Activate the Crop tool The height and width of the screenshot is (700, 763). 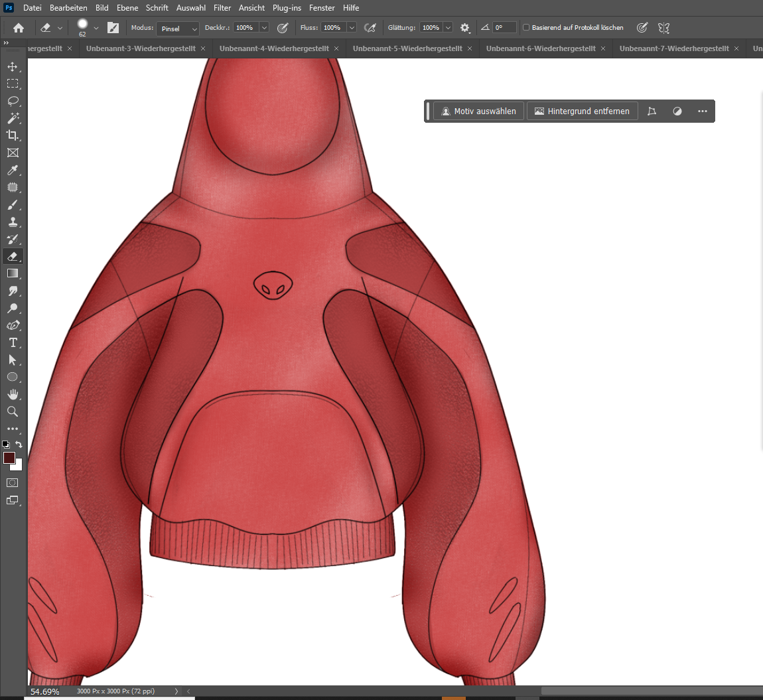pyautogui.click(x=12, y=135)
